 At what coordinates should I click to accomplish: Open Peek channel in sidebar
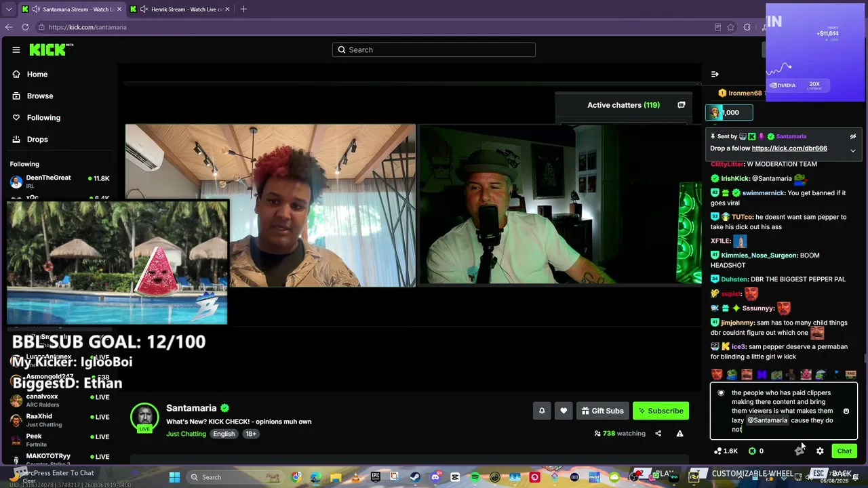click(58, 440)
